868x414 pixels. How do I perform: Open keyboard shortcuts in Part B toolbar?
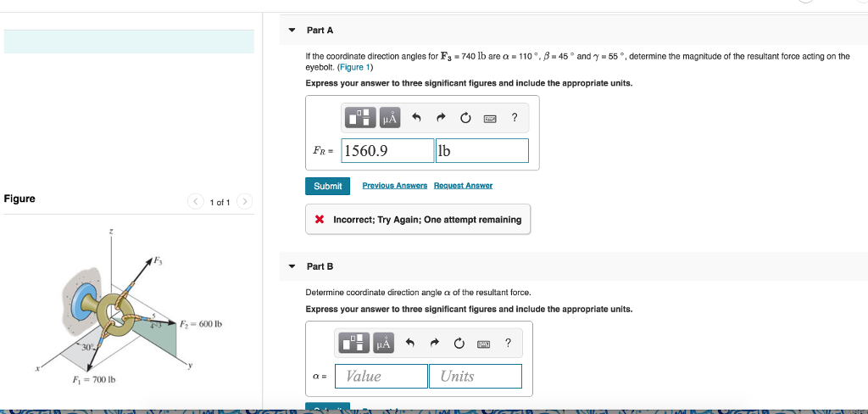[483, 344]
